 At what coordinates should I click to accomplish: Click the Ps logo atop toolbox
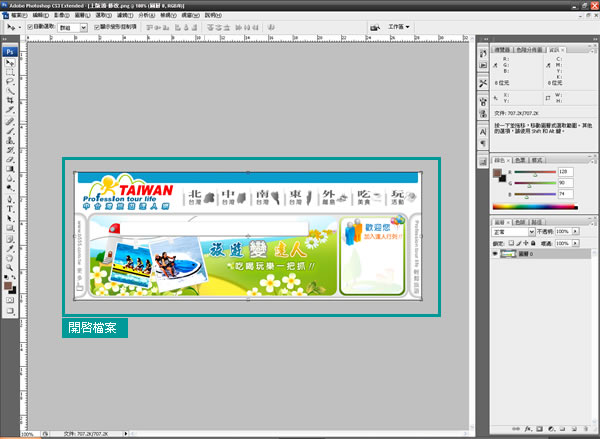pos(10,52)
